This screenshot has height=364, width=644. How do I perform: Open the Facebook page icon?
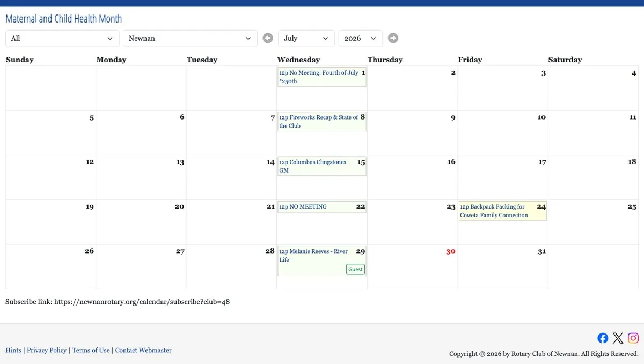click(x=603, y=338)
